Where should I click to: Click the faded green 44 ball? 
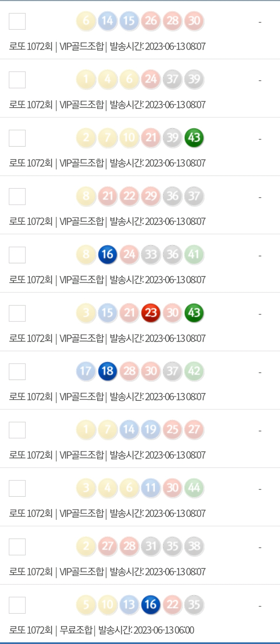[194, 488]
